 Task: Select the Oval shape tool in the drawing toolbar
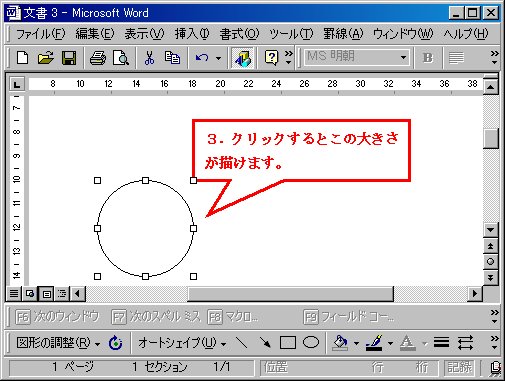(x=311, y=342)
